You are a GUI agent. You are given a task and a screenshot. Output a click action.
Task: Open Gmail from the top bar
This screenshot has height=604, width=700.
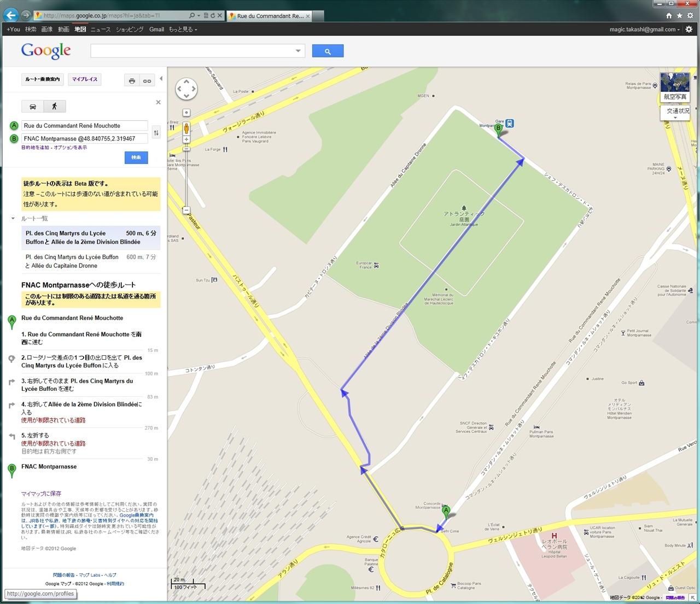(x=156, y=30)
